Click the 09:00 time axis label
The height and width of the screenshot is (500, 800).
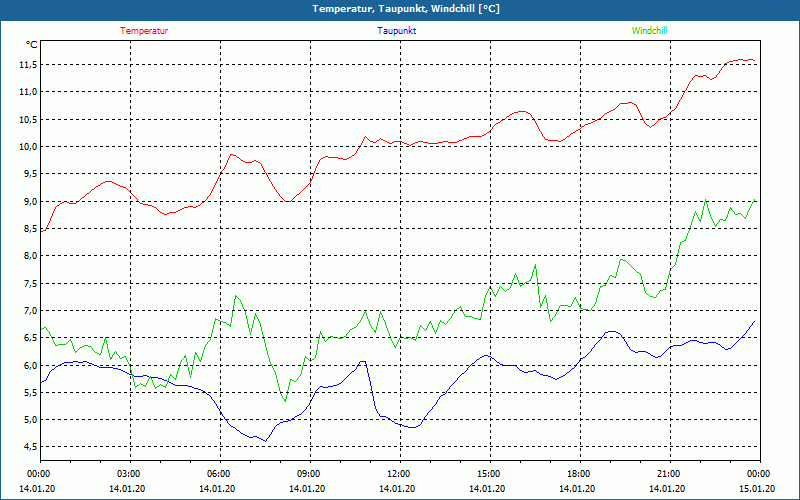(x=308, y=474)
